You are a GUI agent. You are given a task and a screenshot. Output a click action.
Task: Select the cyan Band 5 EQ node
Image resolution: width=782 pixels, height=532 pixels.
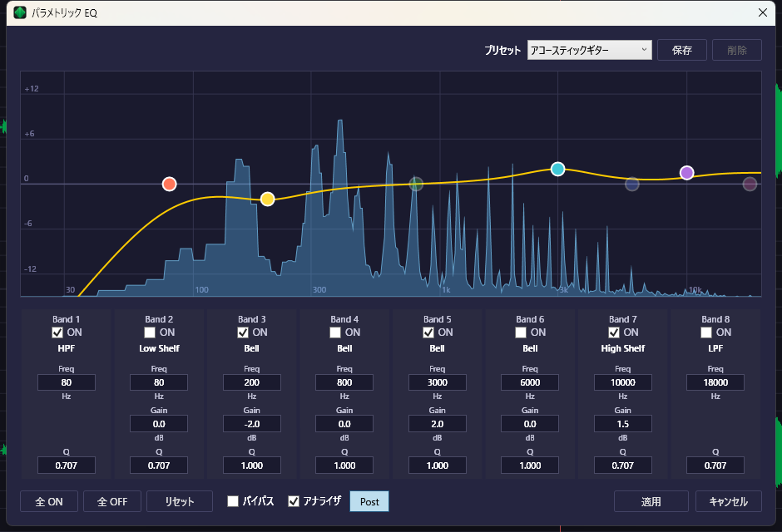(x=557, y=169)
